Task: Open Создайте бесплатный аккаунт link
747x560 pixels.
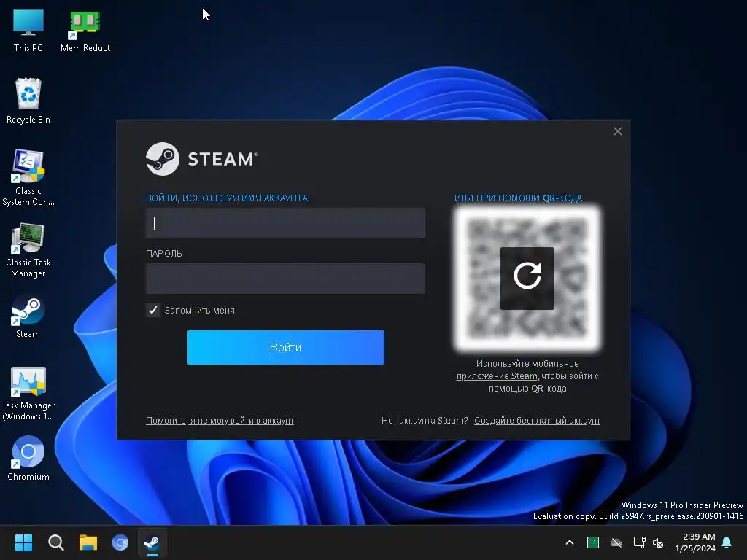Action: tap(537, 421)
